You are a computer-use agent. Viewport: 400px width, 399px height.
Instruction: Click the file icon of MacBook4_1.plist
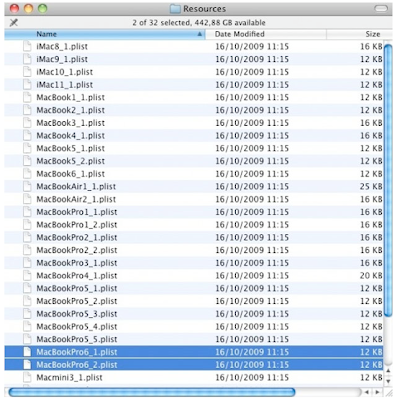pos(27,135)
